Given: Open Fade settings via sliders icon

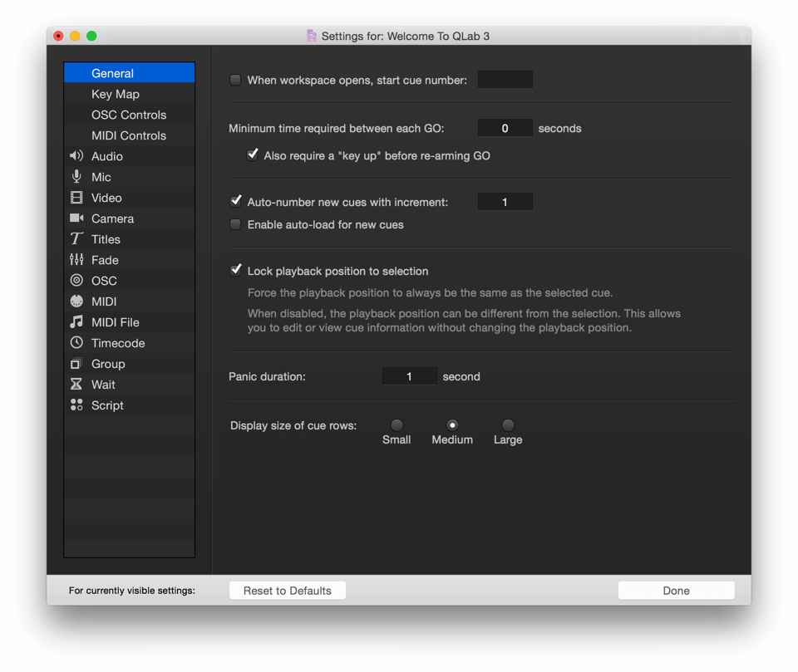Looking at the screenshot, I should click(76, 260).
